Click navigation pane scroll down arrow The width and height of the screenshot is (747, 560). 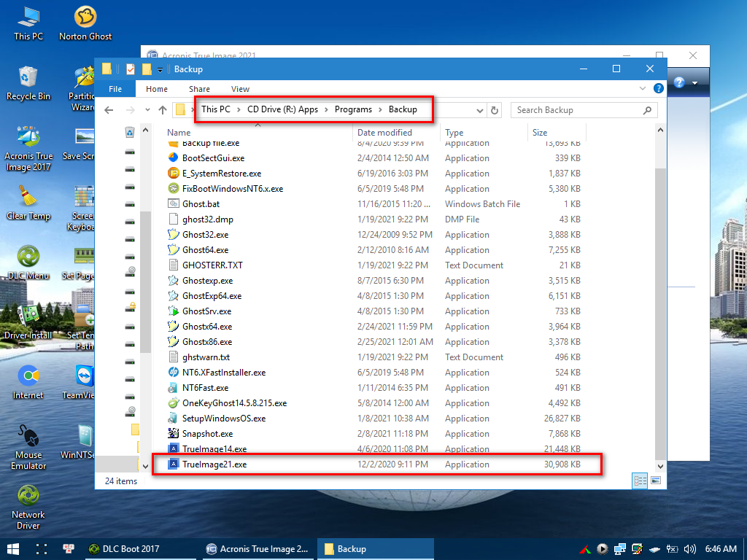tap(146, 466)
